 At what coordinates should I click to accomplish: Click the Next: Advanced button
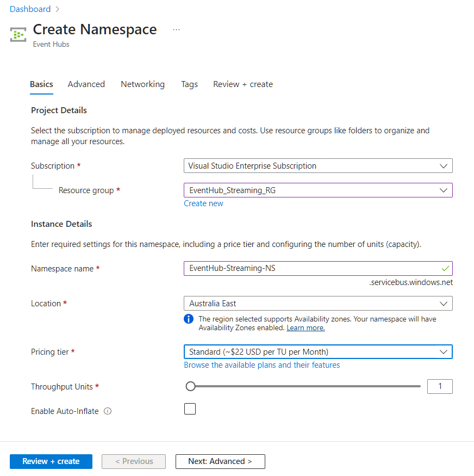(220, 461)
